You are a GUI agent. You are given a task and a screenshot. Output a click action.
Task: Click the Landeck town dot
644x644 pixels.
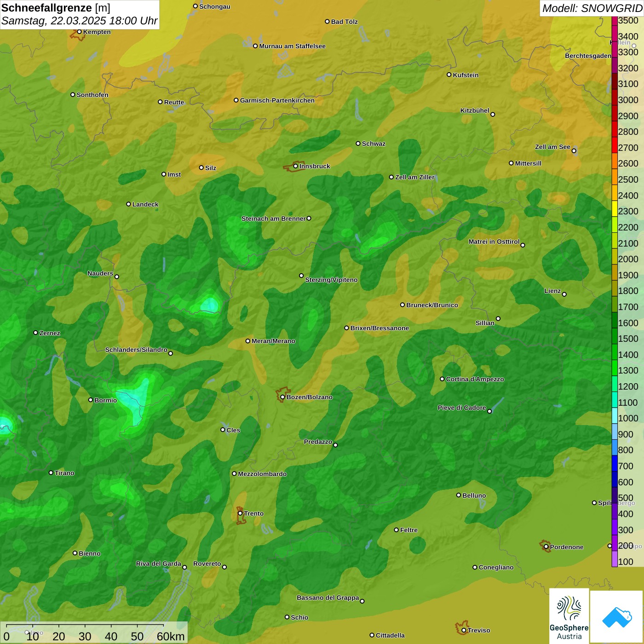(128, 204)
